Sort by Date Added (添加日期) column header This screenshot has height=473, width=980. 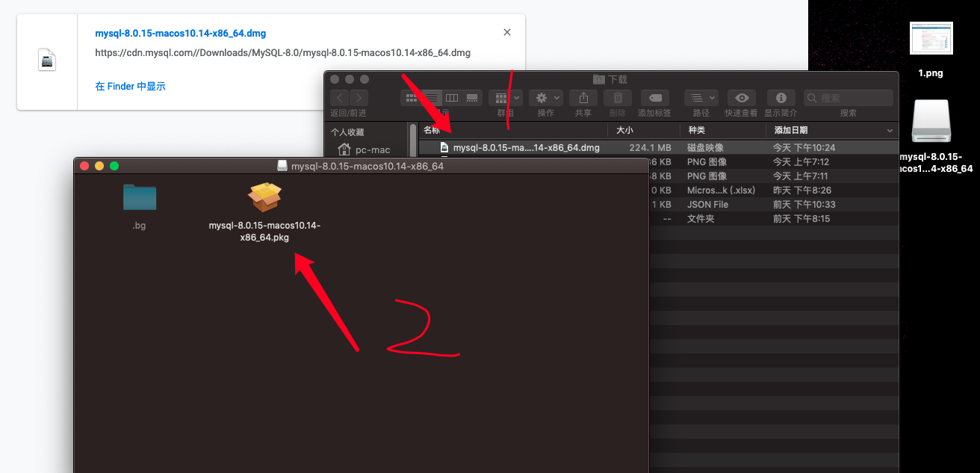790,130
